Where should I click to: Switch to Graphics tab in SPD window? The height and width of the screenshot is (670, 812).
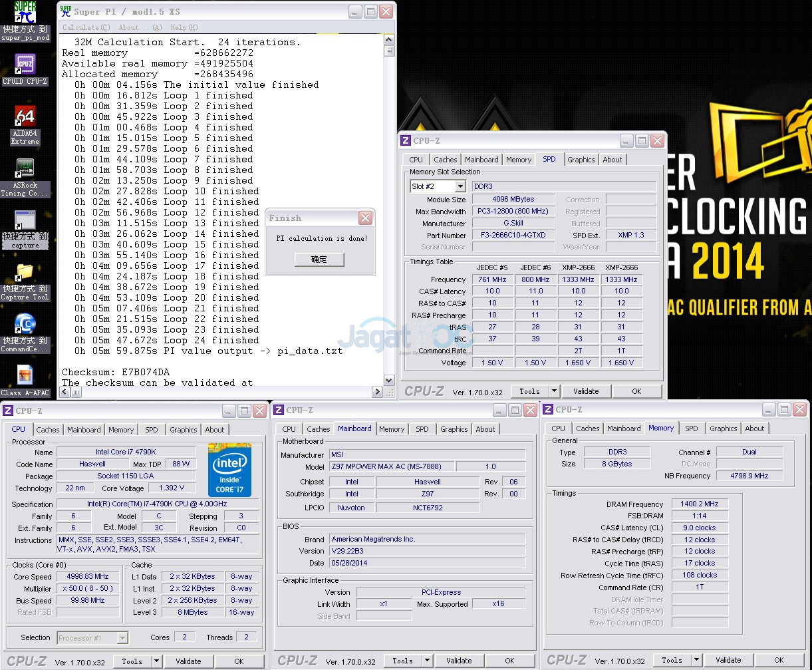coord(581,160)
